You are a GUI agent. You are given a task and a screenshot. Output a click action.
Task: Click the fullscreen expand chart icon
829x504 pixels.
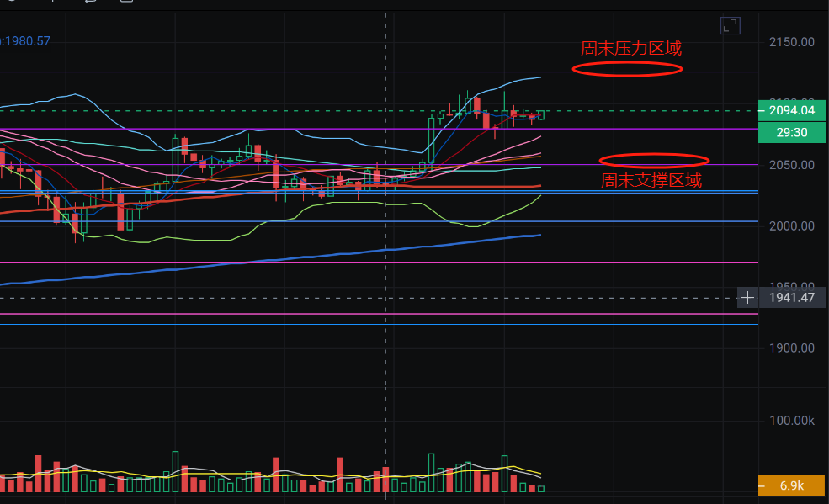pos(731,25)
